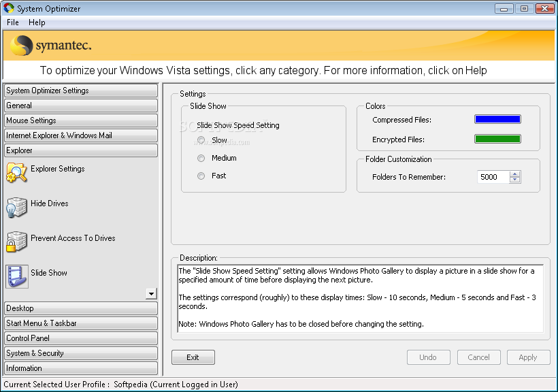
Task: Click the Apply button
Action: coord(528,357)
